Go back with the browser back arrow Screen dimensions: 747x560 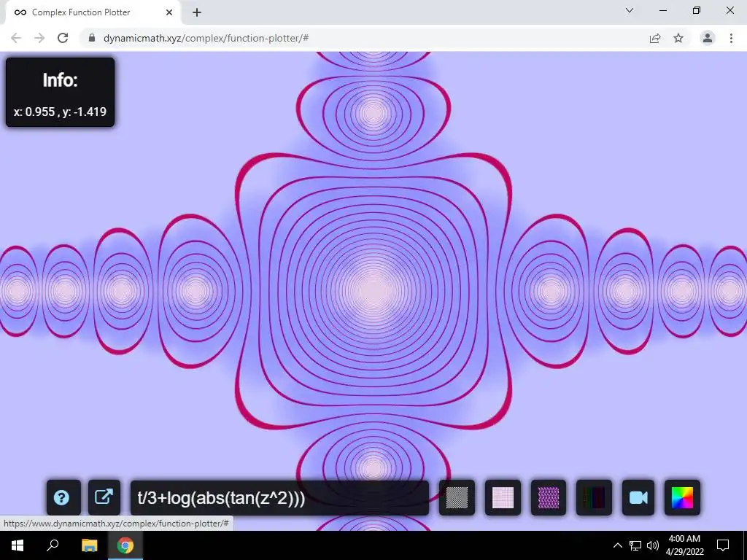16,38
